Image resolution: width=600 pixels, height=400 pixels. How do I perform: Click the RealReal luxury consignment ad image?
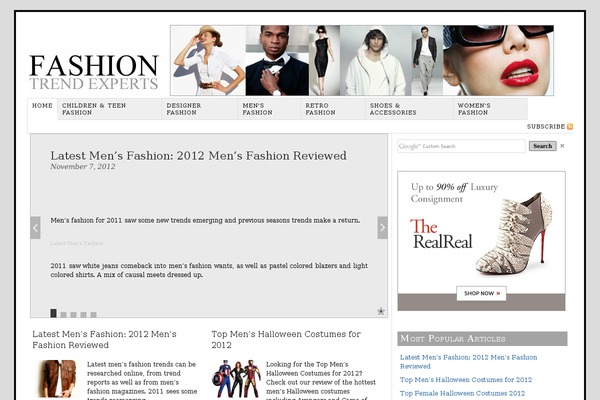481,241
